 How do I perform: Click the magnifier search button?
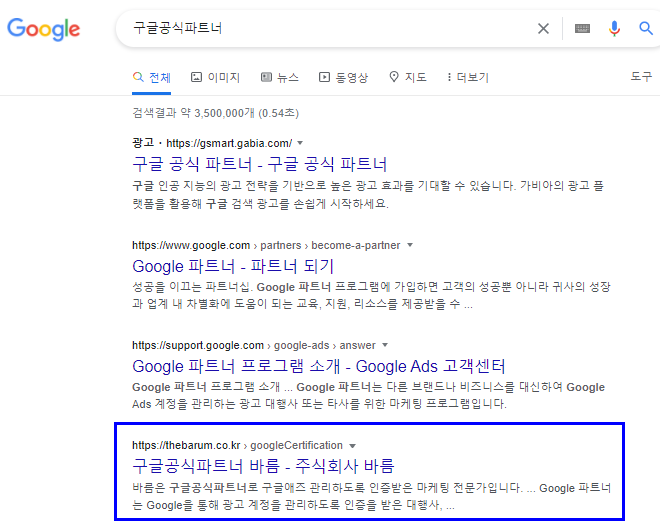(x=645, y=29)
